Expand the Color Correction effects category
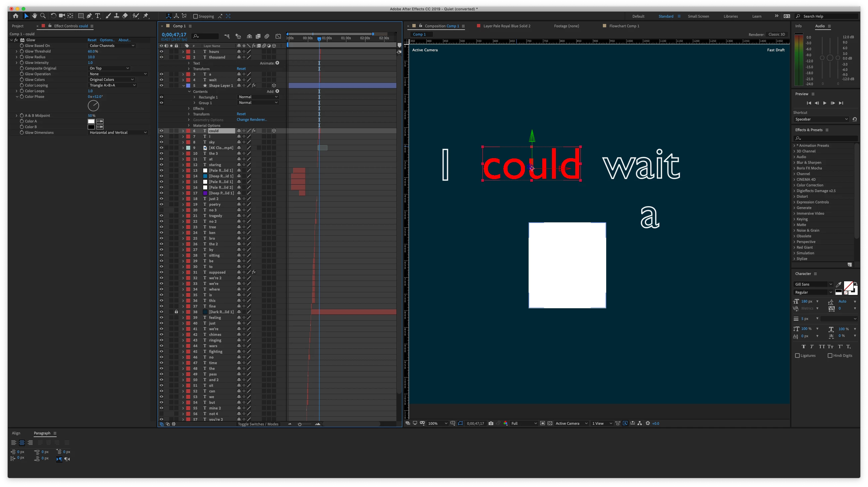This screenshot has height=487, width=868. [809, 185]
